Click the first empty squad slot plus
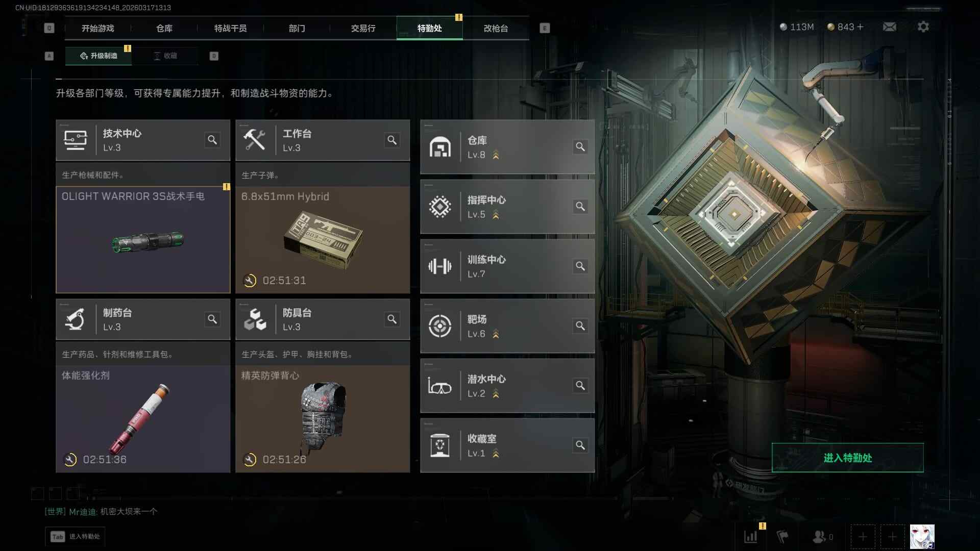 coord(863,537)
